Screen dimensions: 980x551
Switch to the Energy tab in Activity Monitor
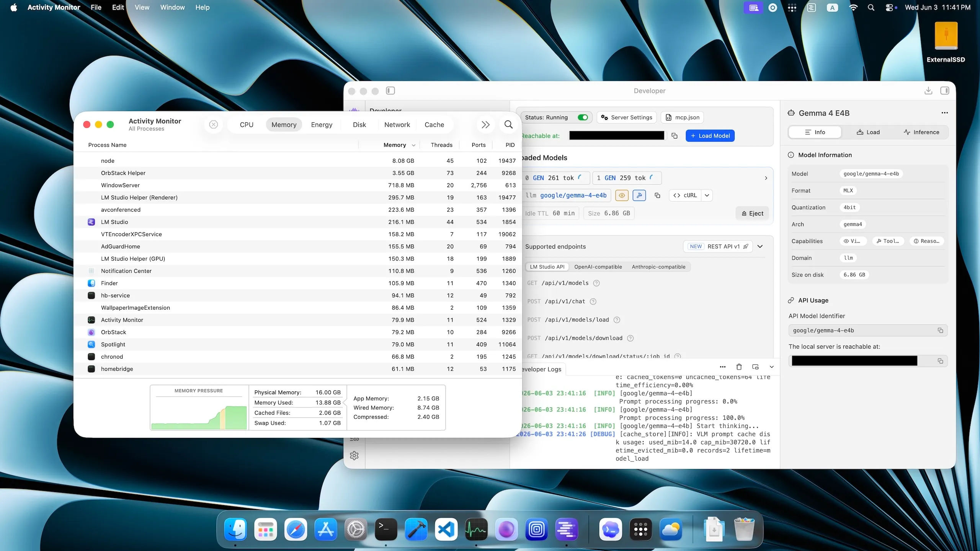click(322, 125)
